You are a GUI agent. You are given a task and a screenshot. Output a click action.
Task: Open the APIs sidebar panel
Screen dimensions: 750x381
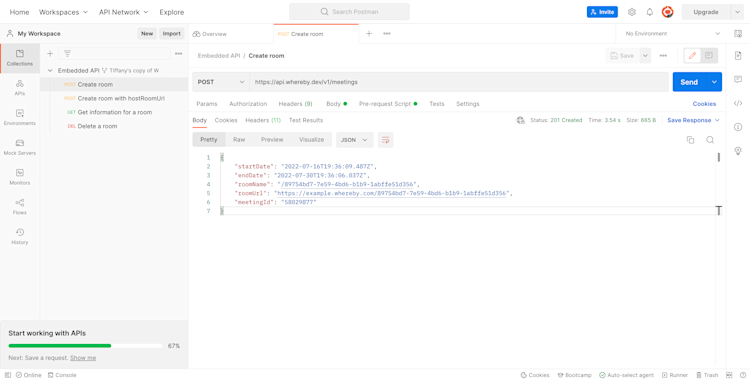tap(20, 87)
